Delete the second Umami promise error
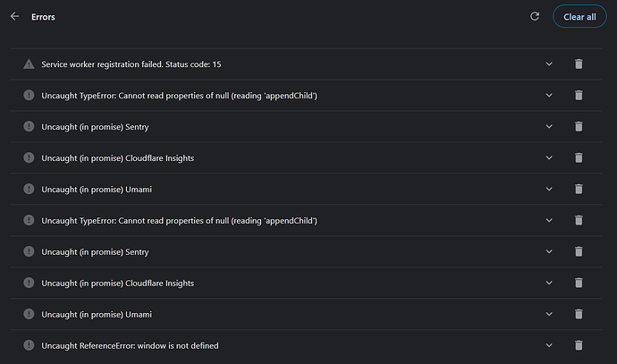The height and width of the screenshot is (364, 617). (579, 314)
